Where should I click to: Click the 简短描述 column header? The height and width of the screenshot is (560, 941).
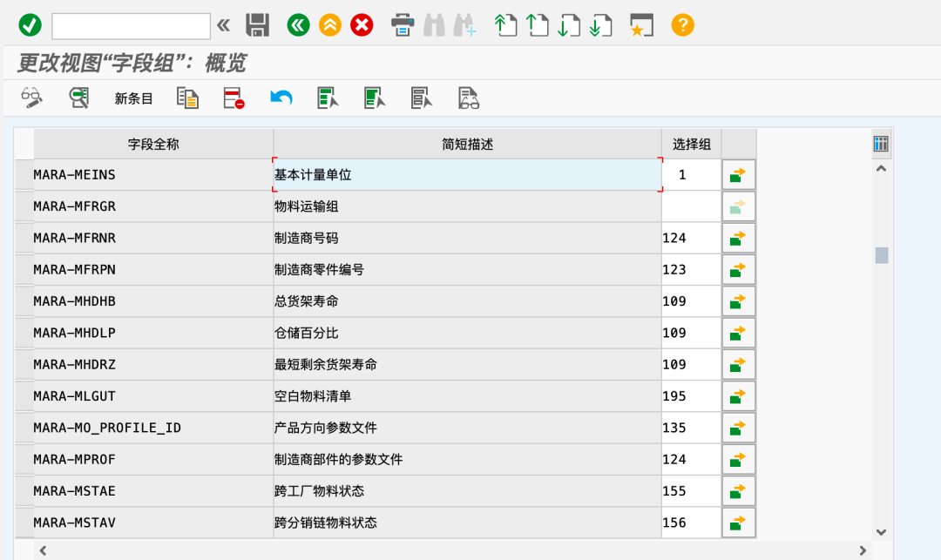pos(467,145)
